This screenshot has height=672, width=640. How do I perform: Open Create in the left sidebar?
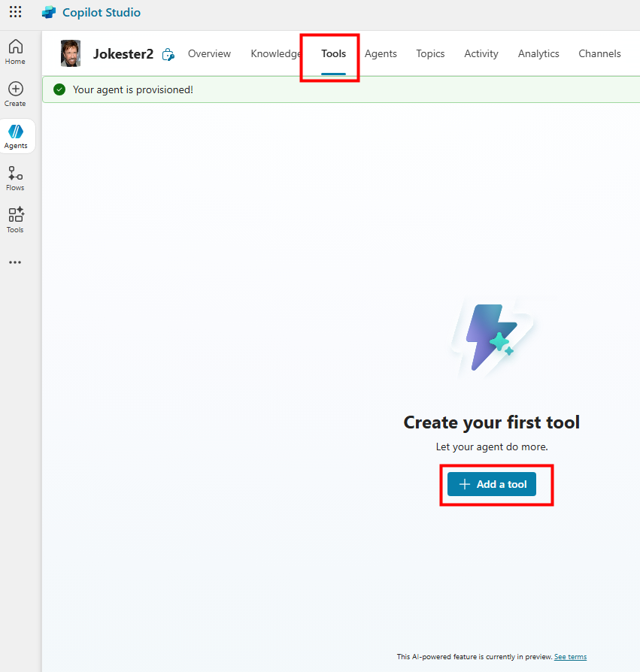(x=15, y=94)
